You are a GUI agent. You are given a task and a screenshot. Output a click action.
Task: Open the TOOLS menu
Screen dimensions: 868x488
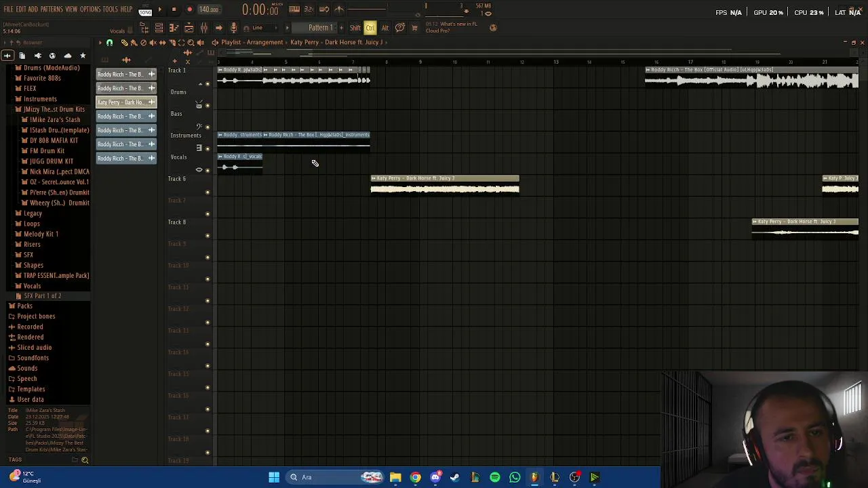click(111, 9)
